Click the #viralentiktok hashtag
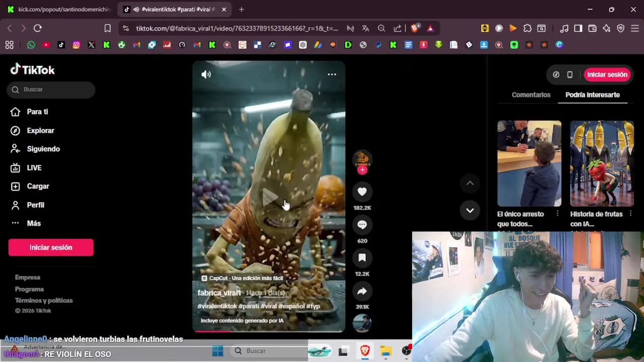Screen dimensions: 644x362 (x=217, y=306)
